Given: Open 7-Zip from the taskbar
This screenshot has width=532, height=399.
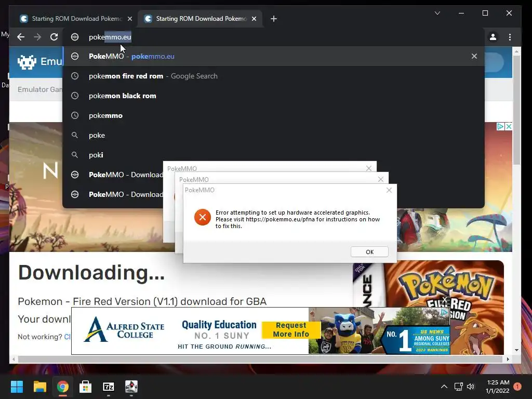Looking at the screenshot, I should coord(109,387).
